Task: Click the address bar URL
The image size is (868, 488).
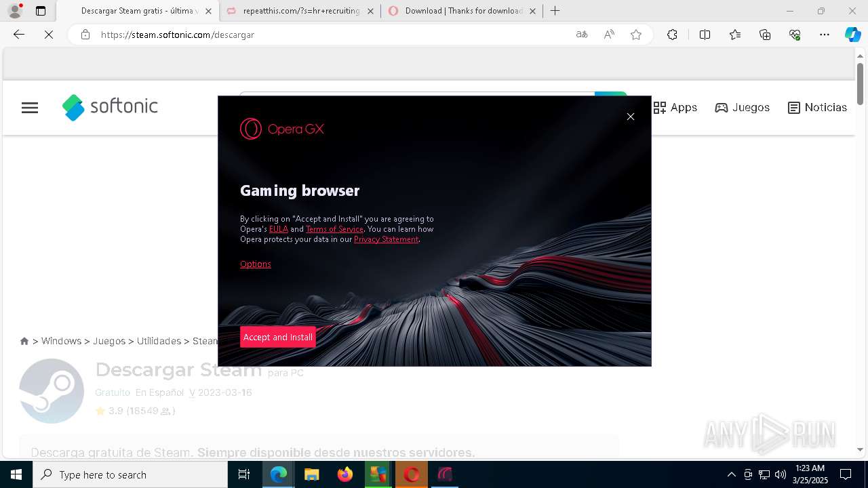Action: tap(178, 35)
